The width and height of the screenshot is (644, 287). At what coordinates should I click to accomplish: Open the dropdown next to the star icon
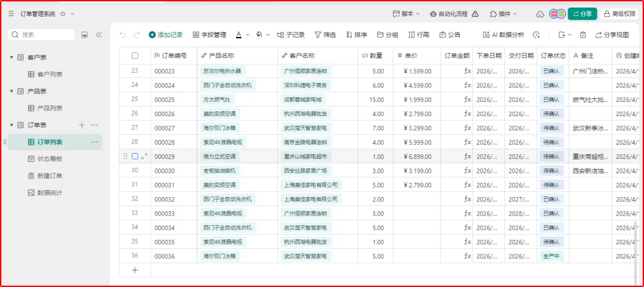(73, 14)
